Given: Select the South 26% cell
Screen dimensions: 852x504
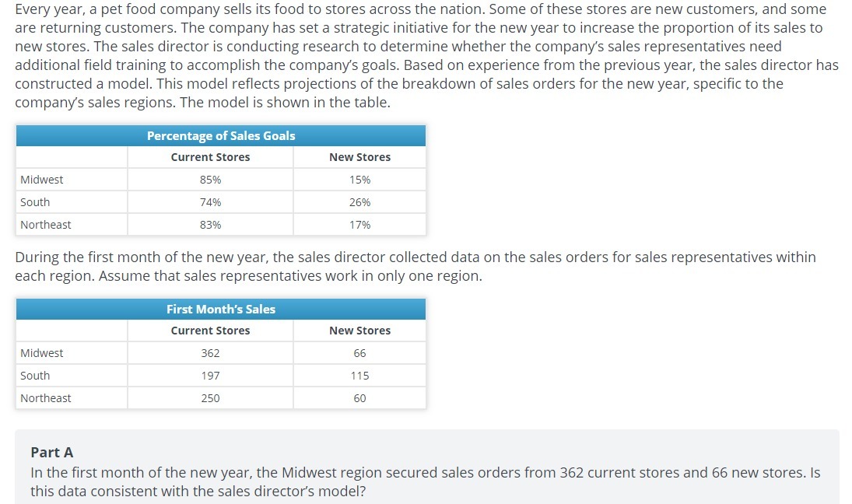Looking at the screenshot, I should (359, 202).
